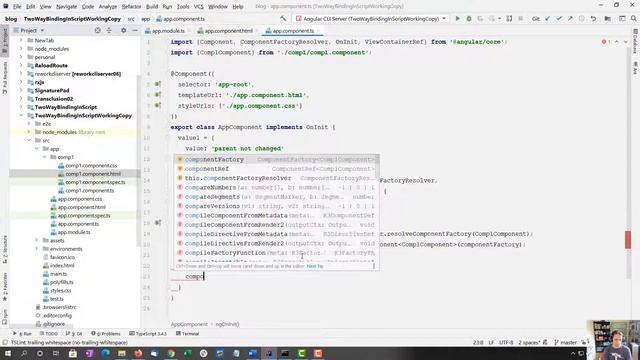Open main.ts in project tree

coord(58,274)
